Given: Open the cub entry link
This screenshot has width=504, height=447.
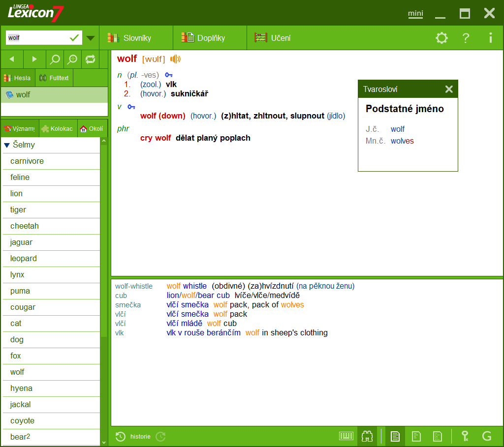Looking at the screenshot, I should (x=121, y=296).
